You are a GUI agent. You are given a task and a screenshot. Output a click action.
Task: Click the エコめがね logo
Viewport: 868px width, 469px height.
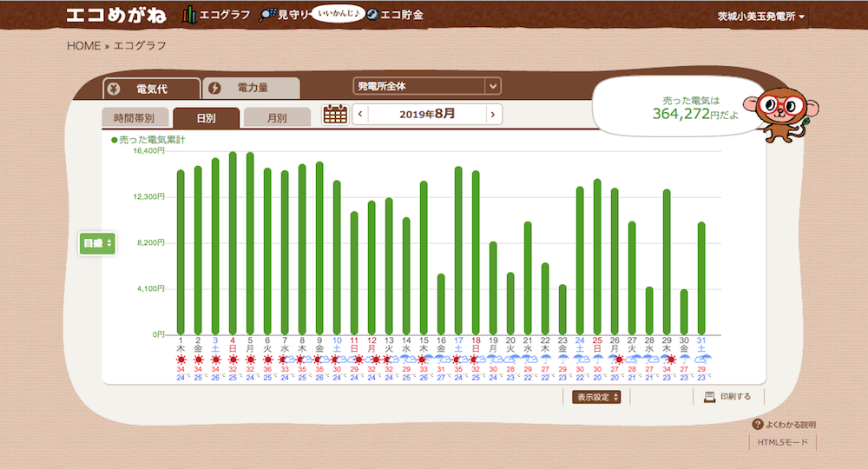[x=116, y=15]
